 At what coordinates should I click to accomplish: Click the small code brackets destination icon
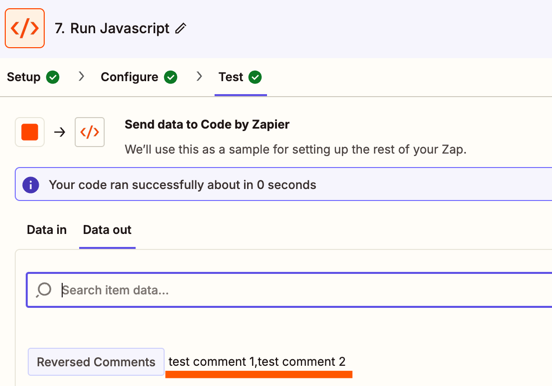click(x=90, y=132)
